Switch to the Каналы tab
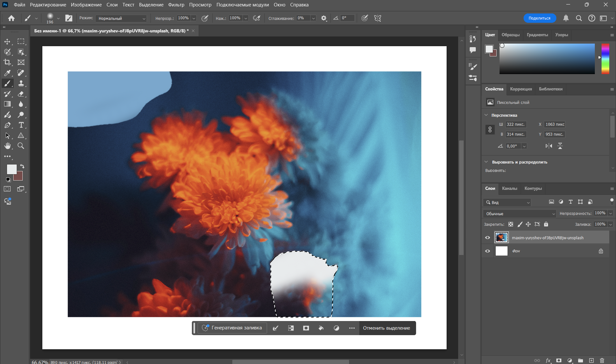Screen dimensions: 616x364 509,189
